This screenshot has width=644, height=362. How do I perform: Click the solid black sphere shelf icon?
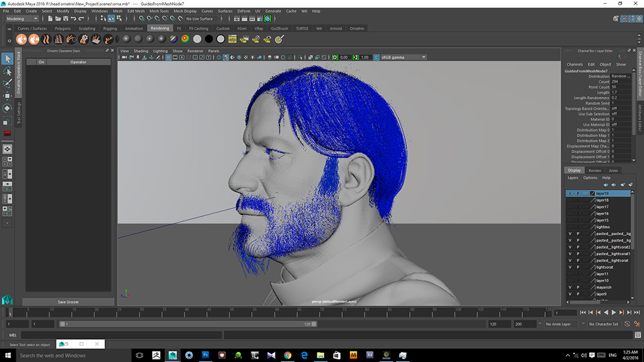pyautogui.click(x=209, y=39)
